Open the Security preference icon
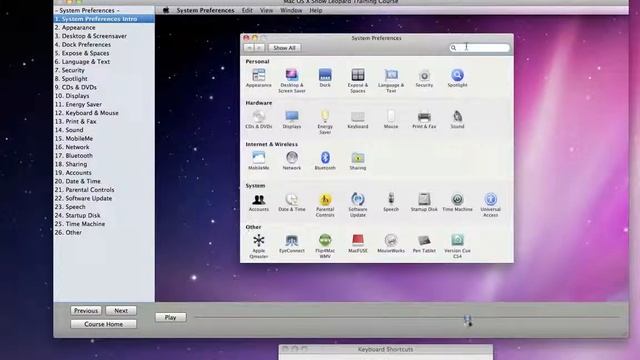The width and height of the screenshot is (640, 360). [x=424, y=76]
